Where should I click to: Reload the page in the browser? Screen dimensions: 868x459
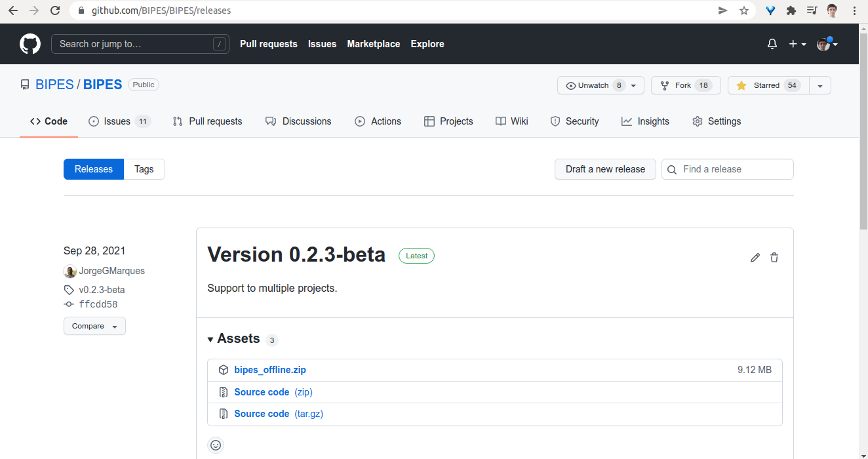(x=55, y=10)
